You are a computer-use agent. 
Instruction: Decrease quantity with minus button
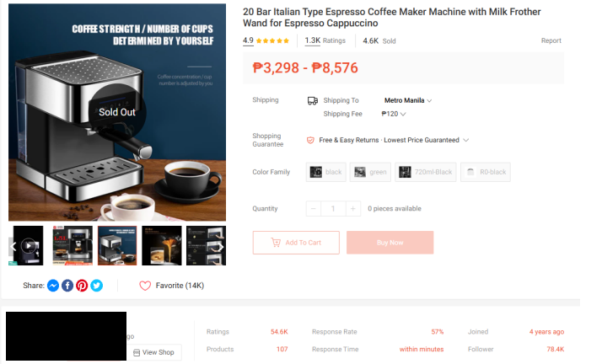(x=314, y=209)
